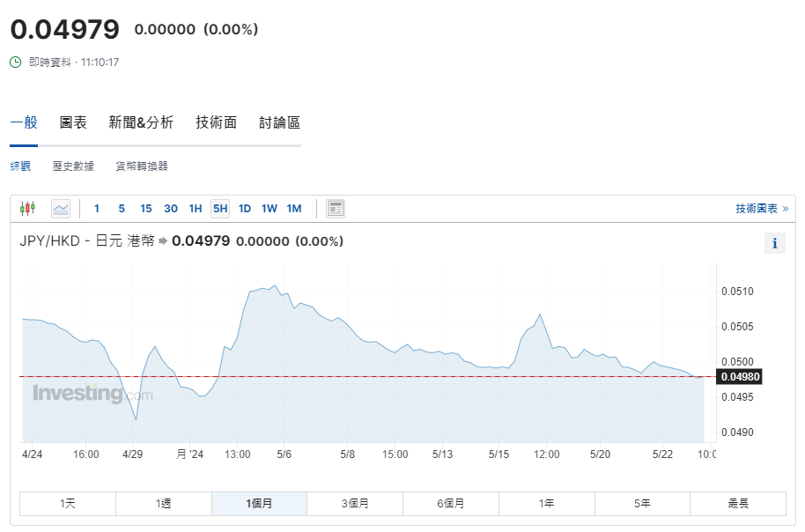Go to the 討論區 tab
Image resolution: width=805 pixels, height=532 pixels.
279,122
